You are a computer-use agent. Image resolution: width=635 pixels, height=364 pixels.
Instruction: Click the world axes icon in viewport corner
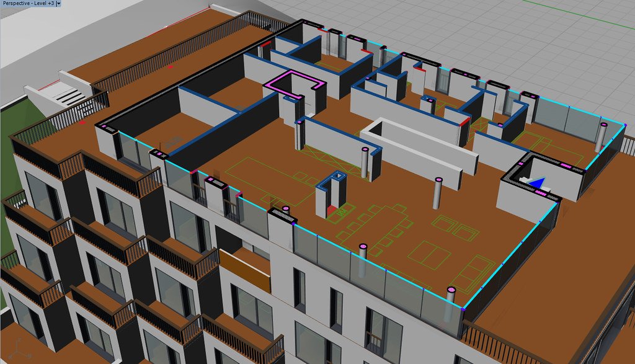tap(19, 350)
